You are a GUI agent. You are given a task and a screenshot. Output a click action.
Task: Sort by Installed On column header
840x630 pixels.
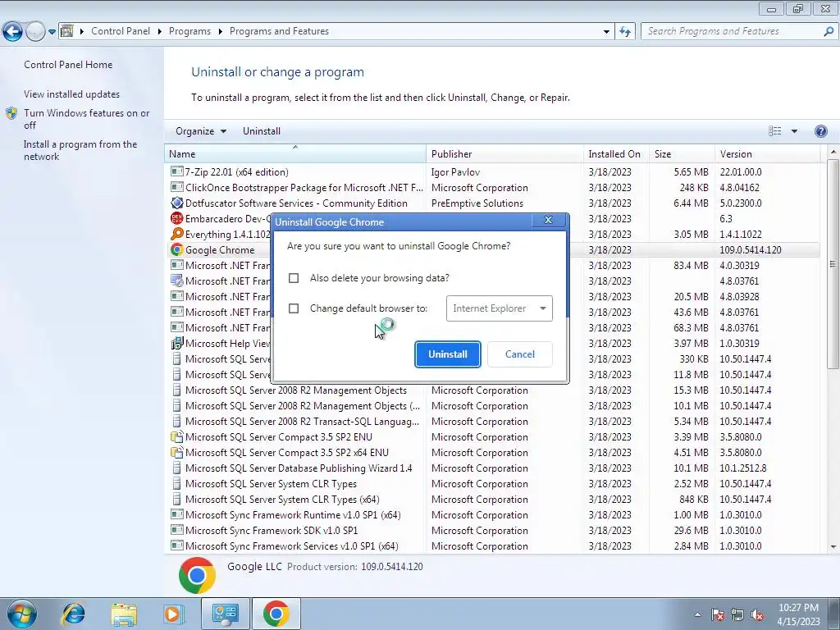[617, 153]
